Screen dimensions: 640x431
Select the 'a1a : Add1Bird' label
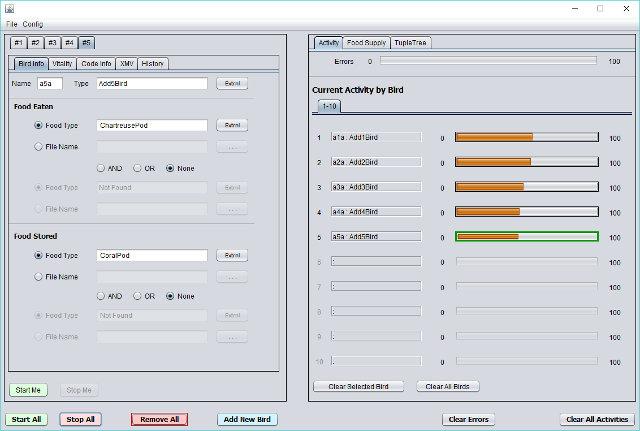(x=376, y=138)
